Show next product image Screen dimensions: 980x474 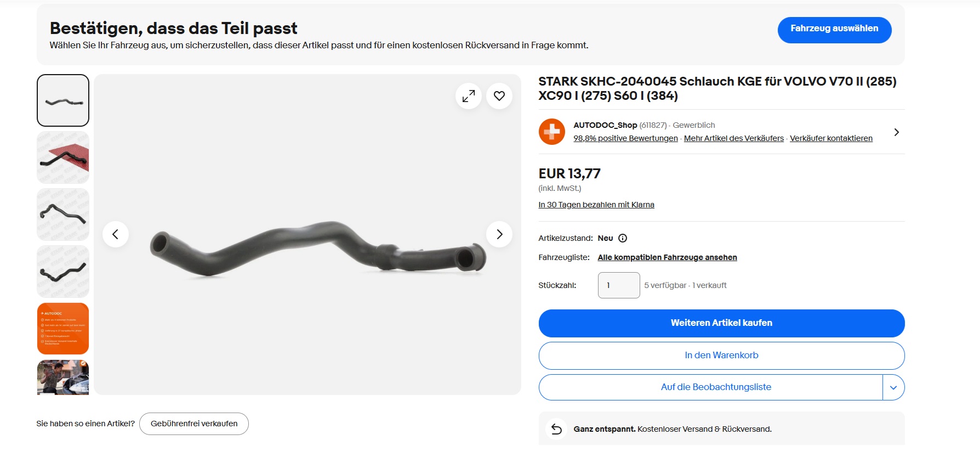499,235
